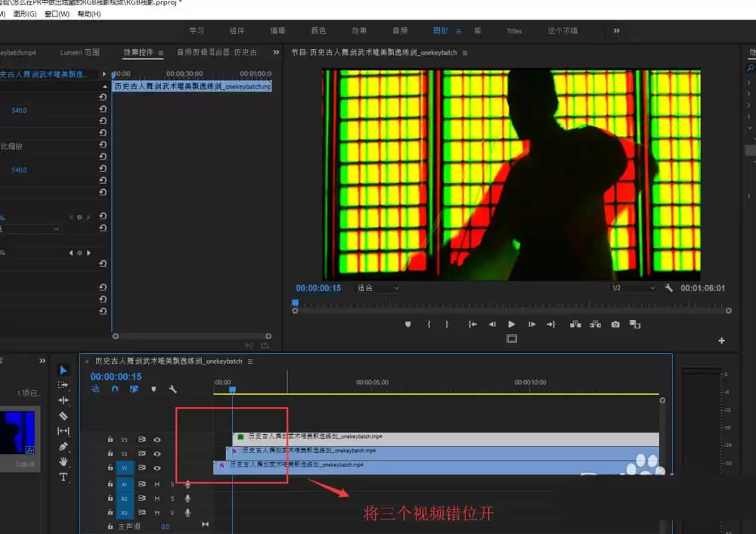Toggle sync lock on track V3
Viewport: 756px width, 534px height.
pyautogui.click(x=142, y=439)
